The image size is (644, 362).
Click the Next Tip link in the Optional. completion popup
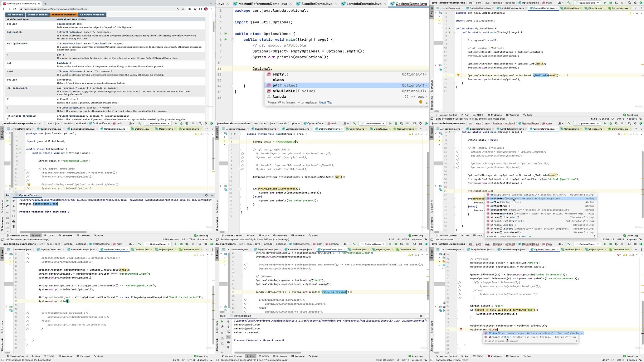[x=325, y=102]
